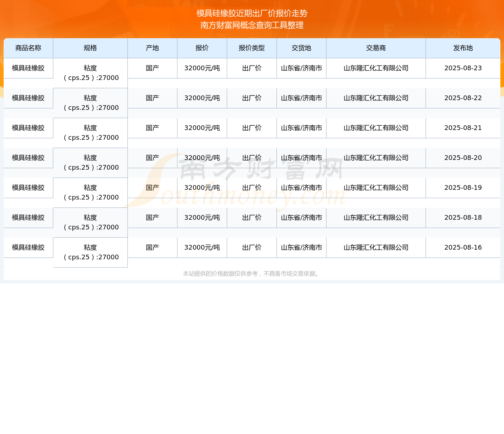Screen dimensions: 504x434
Task: Click the 规格 column header
Action: click(x=90, y=48)
